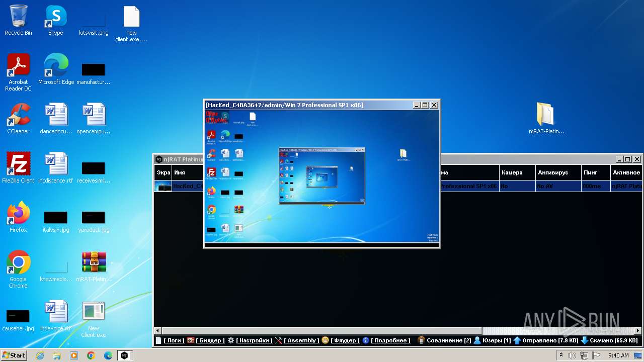Viewport: 644px width, 362px height.
Task: Select the incdistance.rtf document icon
Action: coord(56,168)
